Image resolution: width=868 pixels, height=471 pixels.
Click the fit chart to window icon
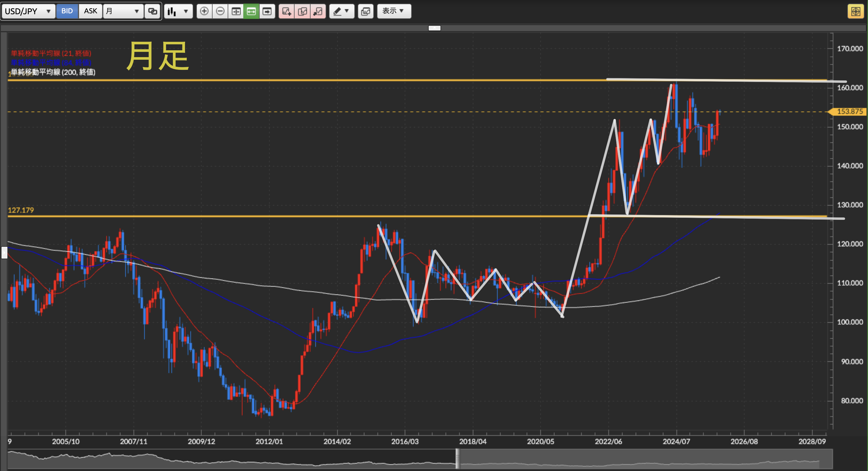tap(236, 12)
